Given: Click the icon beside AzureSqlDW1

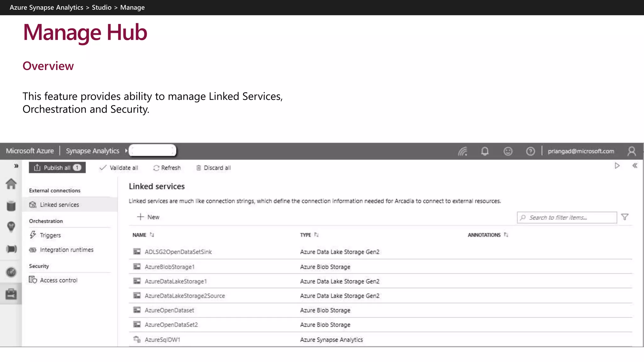Looking at the screenshot, I should [x=137, y=339].
